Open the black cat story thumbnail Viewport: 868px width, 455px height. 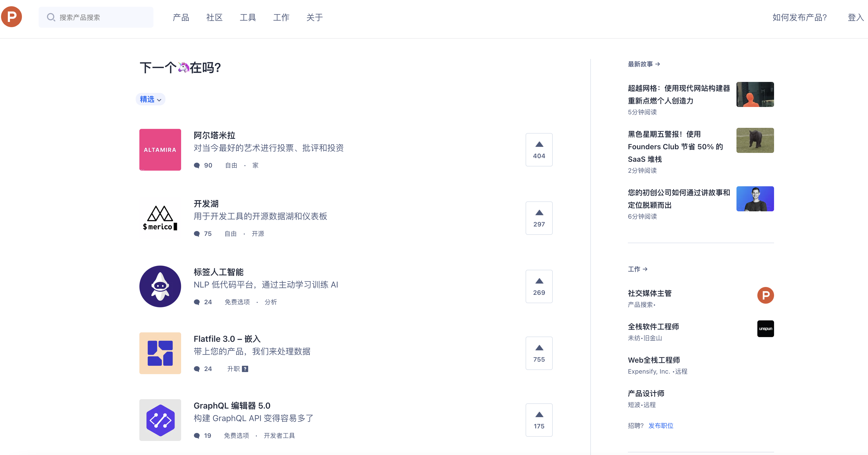[755, 140]
